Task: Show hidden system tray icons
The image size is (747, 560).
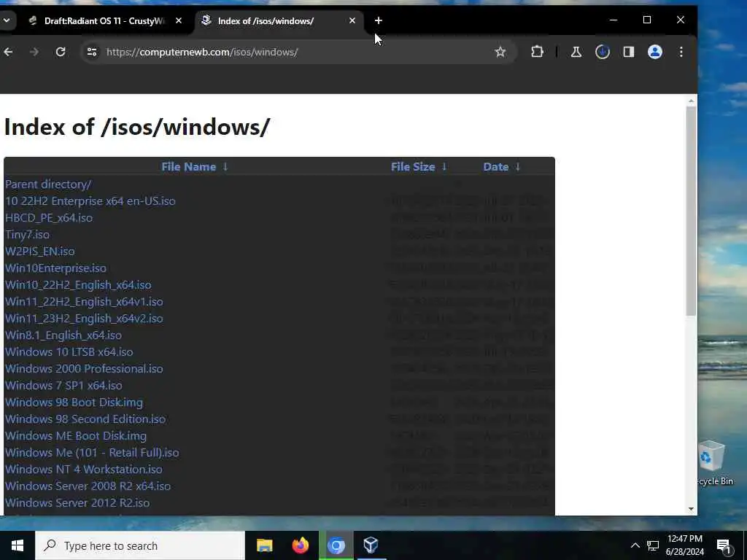Action: point(635,545)
